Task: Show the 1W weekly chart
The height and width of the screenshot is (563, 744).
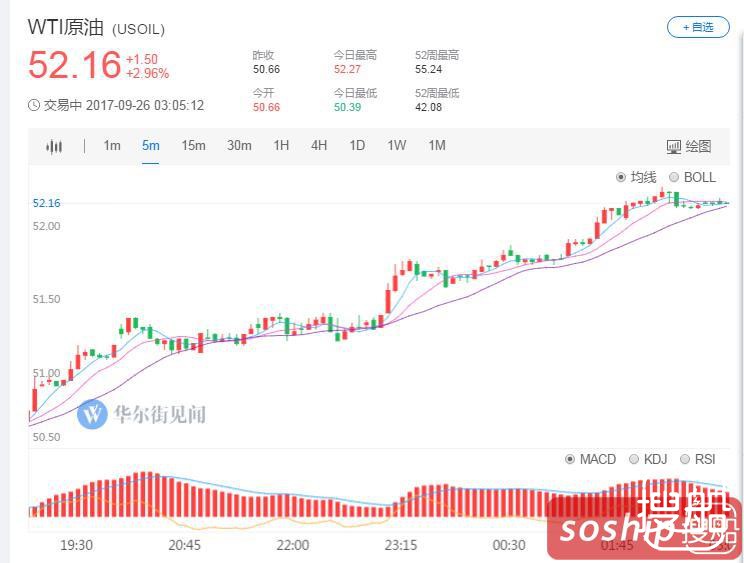Action: [397, 146]
